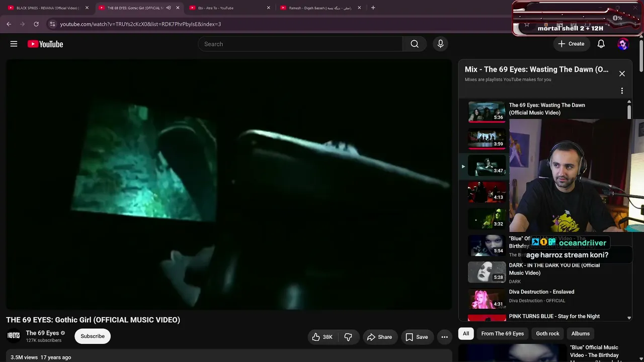Open the 5:36 playlist thumbnail

[x=487, y=112]
